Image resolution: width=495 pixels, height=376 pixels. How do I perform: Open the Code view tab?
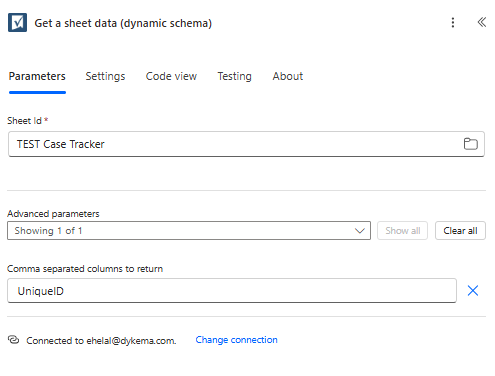[171, 76]
